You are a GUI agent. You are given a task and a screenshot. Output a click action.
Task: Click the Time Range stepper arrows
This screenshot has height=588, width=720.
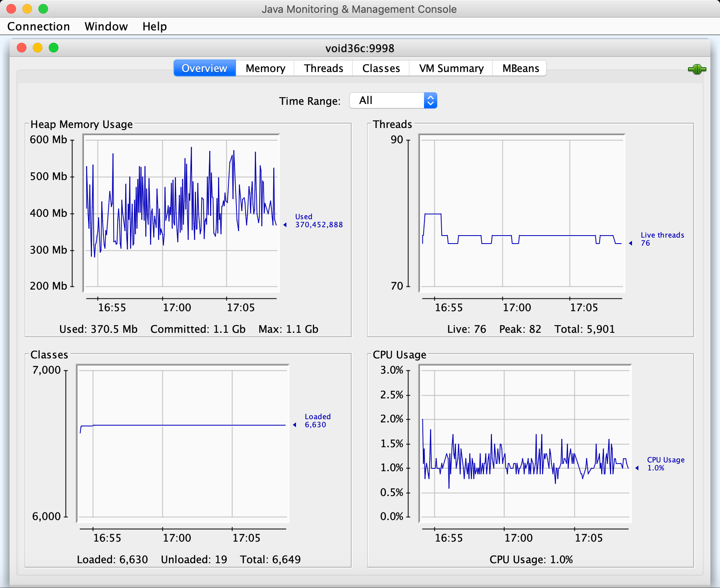430,100
